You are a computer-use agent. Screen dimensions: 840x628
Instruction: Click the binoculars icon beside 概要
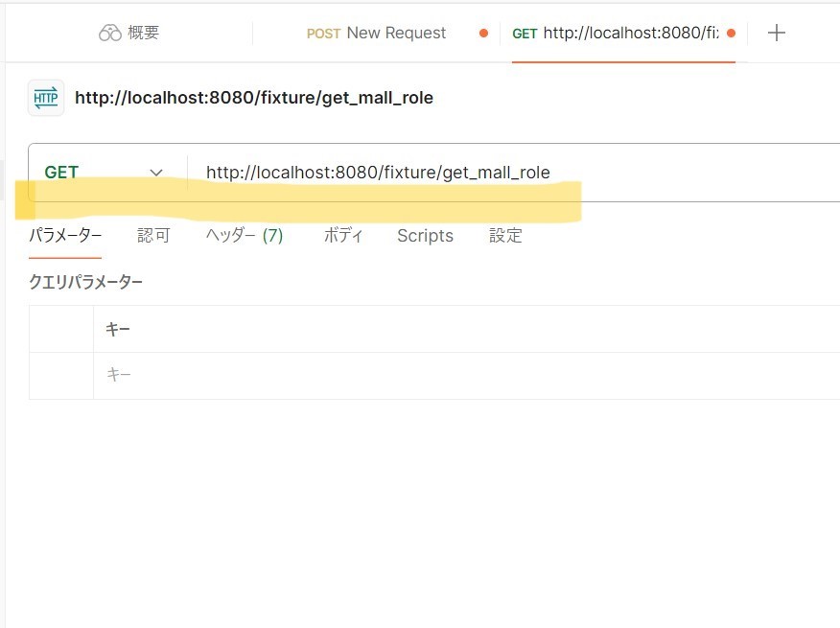point(110,34)
